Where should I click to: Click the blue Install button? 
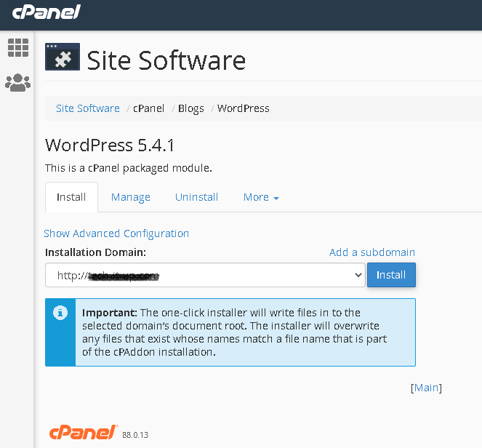coord(391,275)
